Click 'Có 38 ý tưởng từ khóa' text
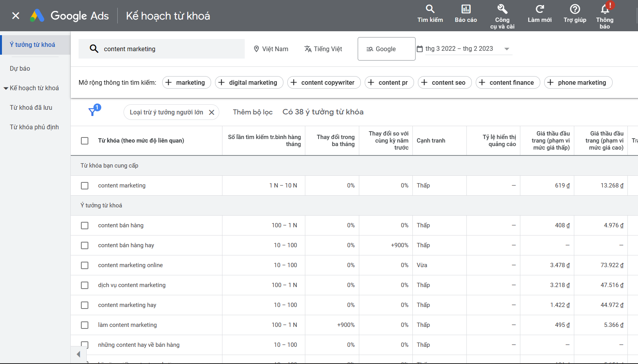Viewport: 638px width, 364px height. click(323, 112)
